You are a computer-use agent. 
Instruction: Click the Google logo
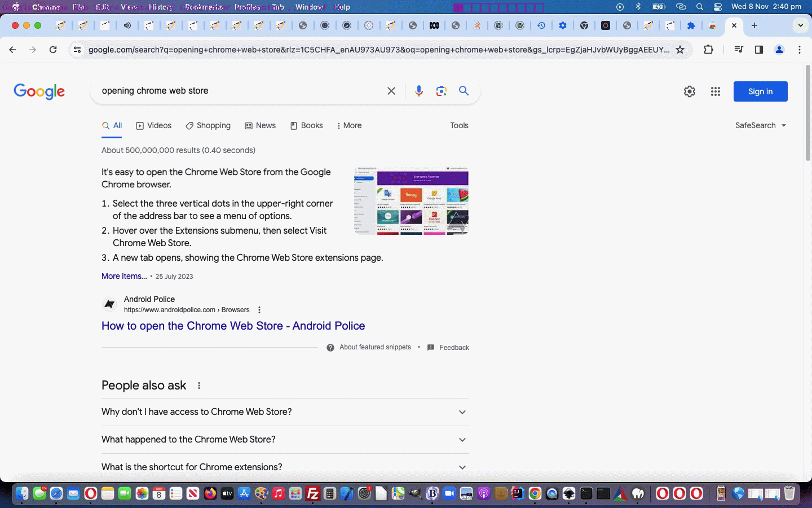coord(39,91)
